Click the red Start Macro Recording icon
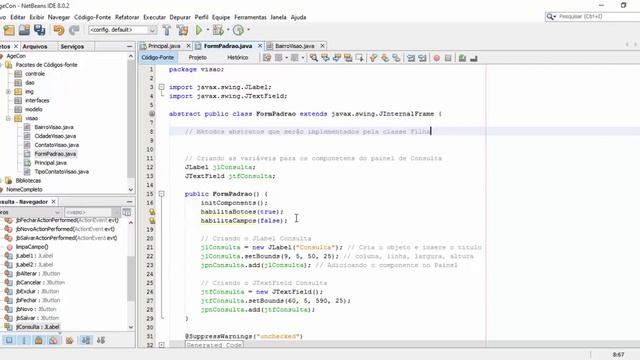The width and height of the screenshot is (640, 360). pos(436,58)
